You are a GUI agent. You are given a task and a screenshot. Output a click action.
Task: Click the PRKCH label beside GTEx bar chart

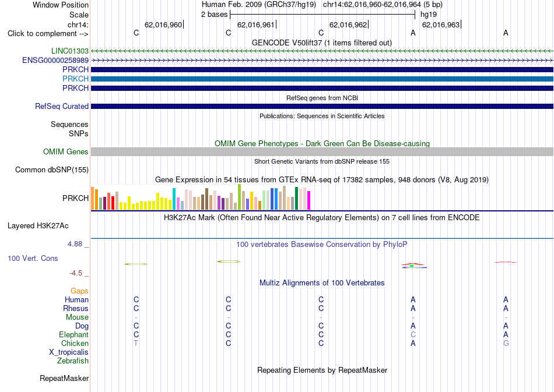click(76, 198)
